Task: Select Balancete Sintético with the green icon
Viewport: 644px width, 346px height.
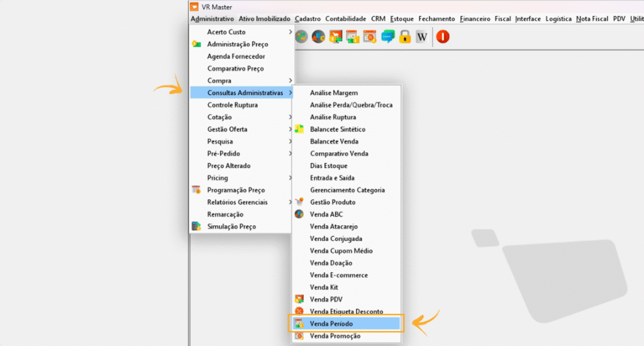Action: click(299, 129)
